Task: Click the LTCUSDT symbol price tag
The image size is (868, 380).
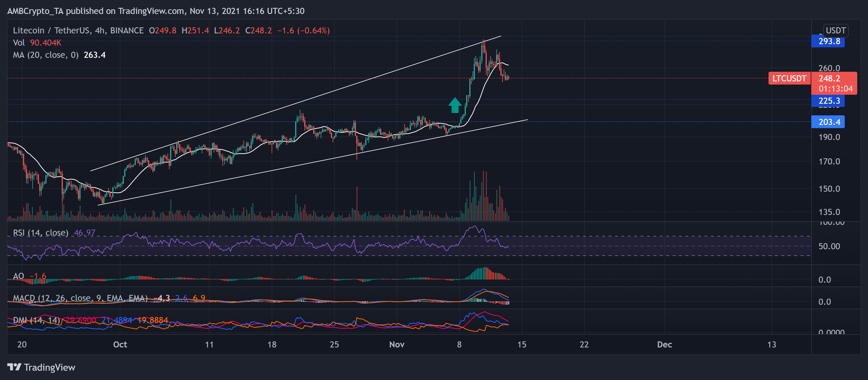Action: (789, 78)
